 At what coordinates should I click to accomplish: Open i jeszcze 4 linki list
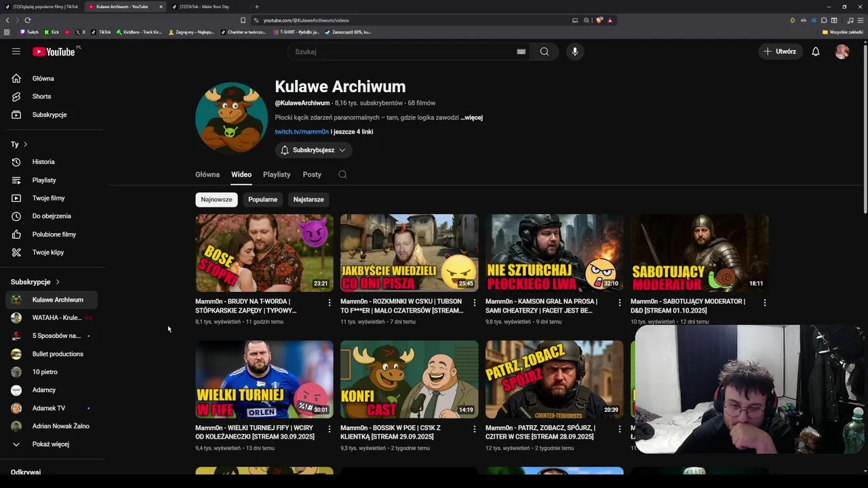click(352, 132)
